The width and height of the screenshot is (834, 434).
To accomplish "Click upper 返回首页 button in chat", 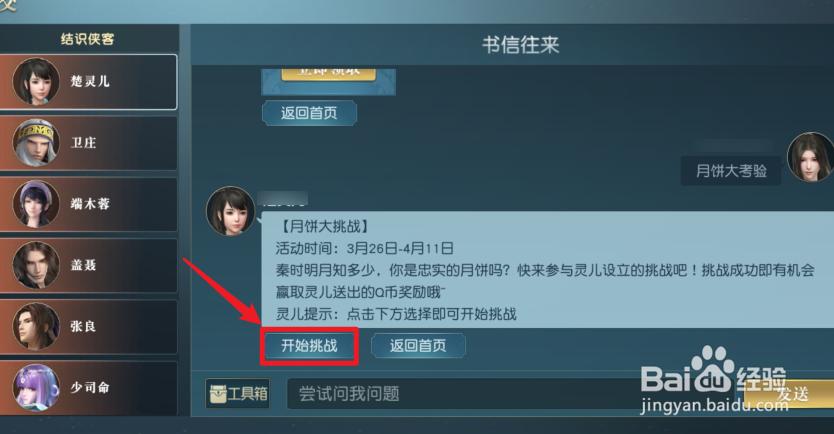I will [x=309, y=113].
